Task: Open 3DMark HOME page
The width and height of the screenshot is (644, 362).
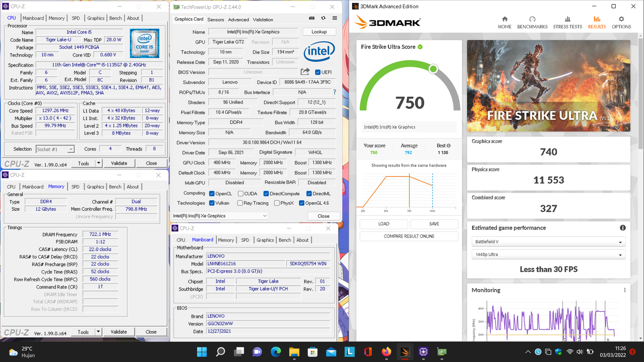Action: tap(504, 22)
